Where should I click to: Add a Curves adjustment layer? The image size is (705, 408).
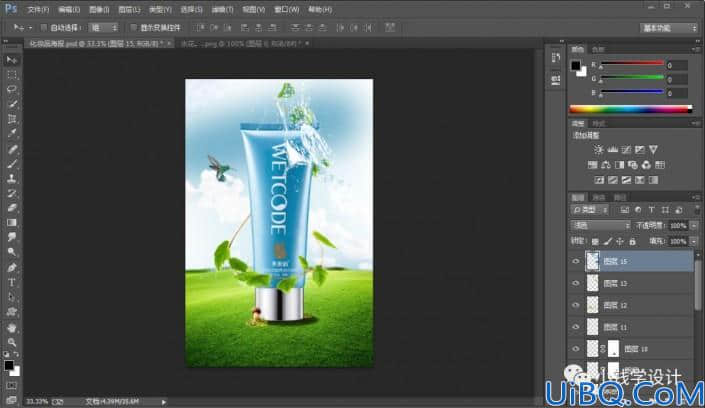click(x=626, y=149)
